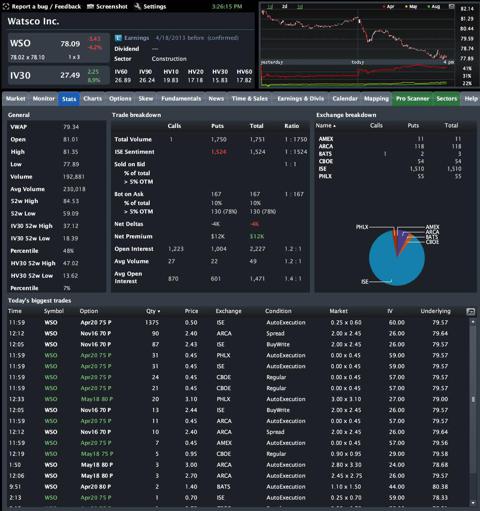Click the Settings wrench icon
Screen dimensions: 480x511
click(137, 6)
